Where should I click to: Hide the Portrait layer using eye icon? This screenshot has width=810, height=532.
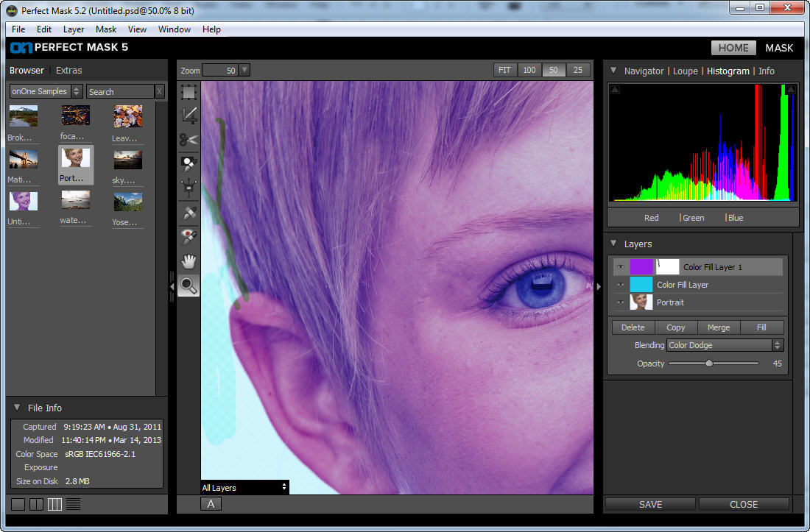pyautogui.click(x=621, y=302)
